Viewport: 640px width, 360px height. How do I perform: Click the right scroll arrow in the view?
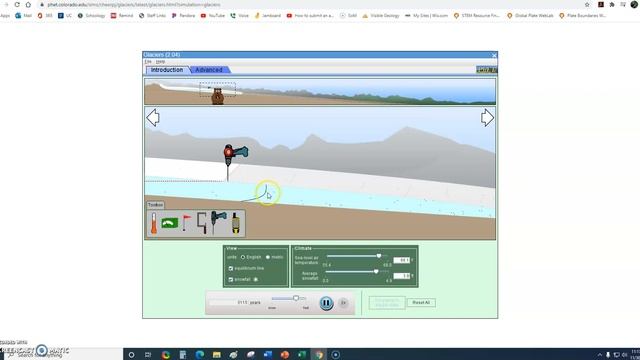click(487, 118)
